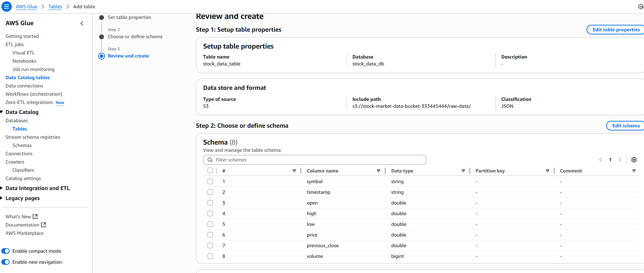Open Getting started page

coord(22,36)
